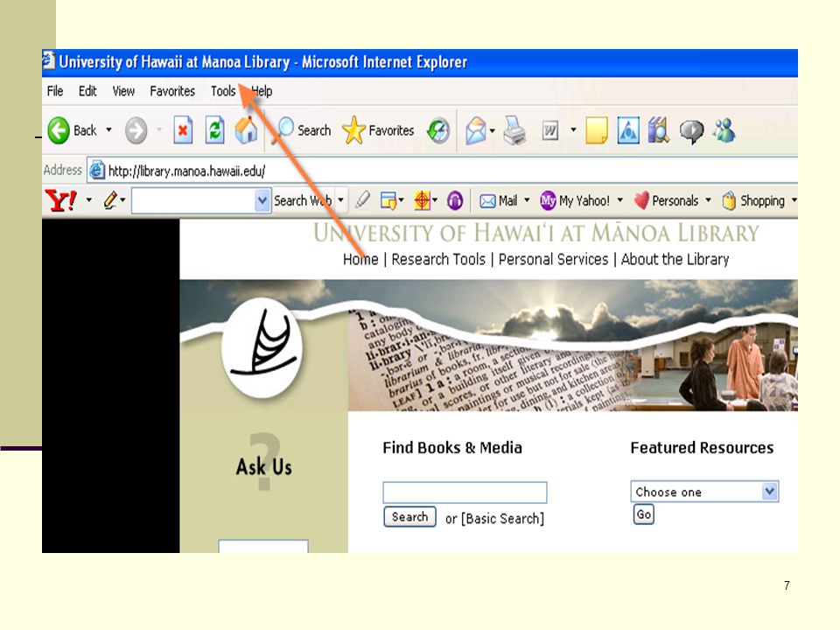Open My Yahoo! toolbar button
Screen dimensions: 840x630
[x=574, y=200]
